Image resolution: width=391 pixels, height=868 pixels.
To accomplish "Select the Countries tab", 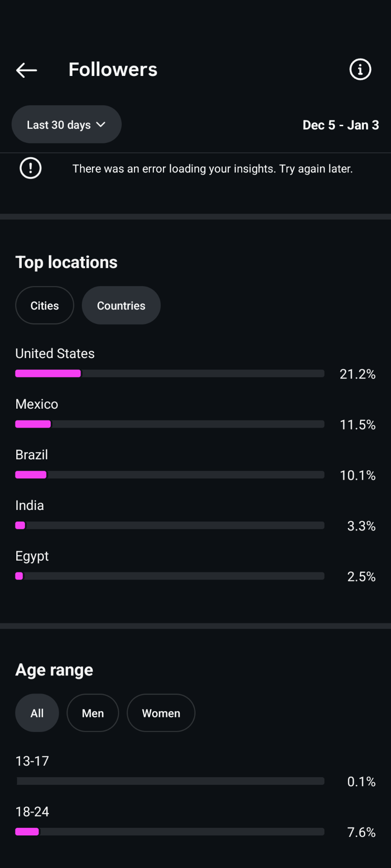I will pos(121,306).
